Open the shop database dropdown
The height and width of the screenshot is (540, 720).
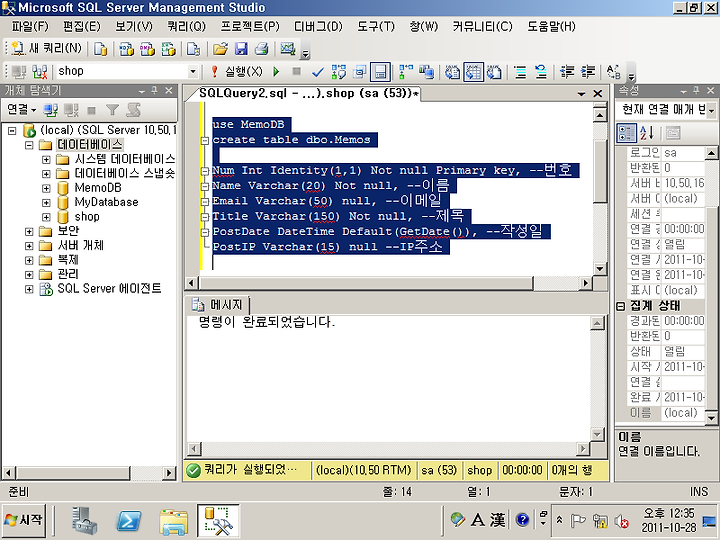193,72
